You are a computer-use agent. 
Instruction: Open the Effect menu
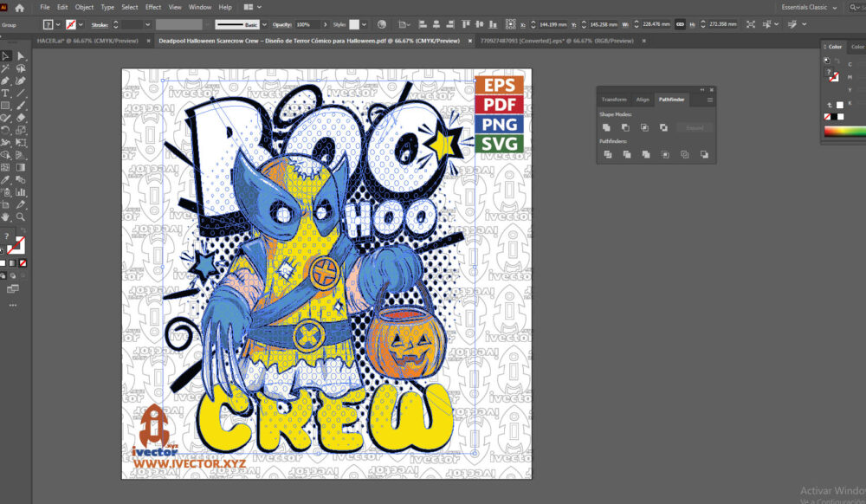(153, 7)
